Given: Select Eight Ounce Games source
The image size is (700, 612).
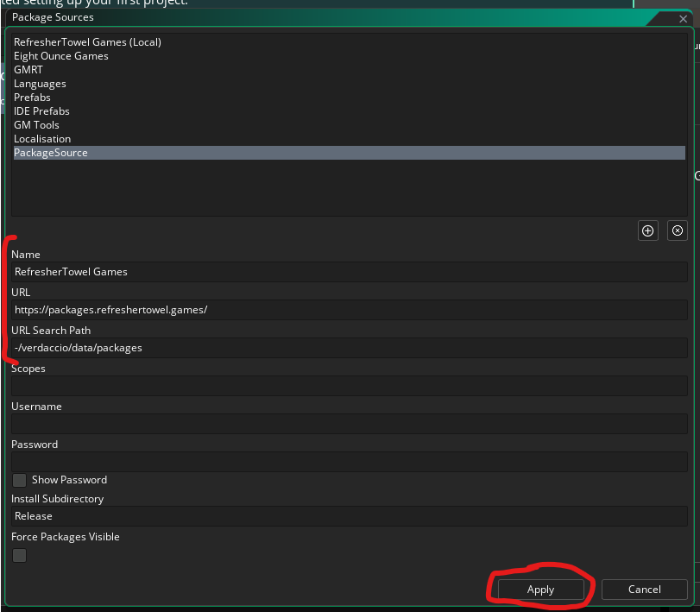Looking at the screenshot, I should (x=349, y=56).
